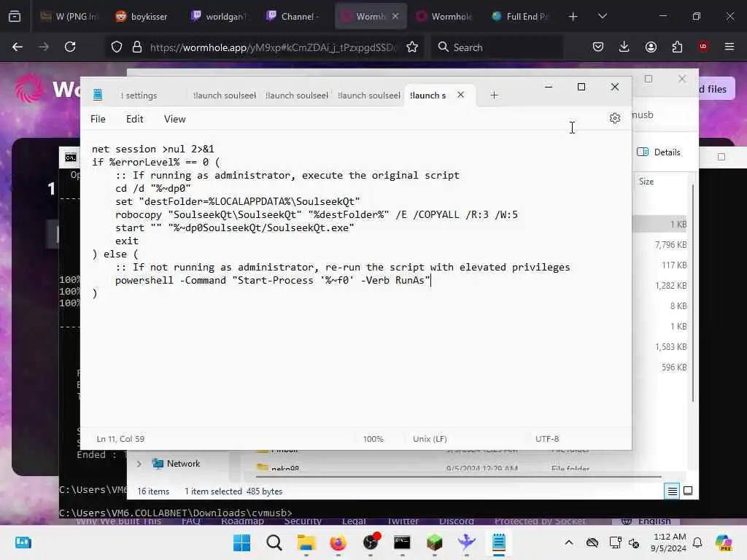The height and width of the screenshot is (560, 747).
Task: Open a new Firefox tab
Action: point(573,16)
